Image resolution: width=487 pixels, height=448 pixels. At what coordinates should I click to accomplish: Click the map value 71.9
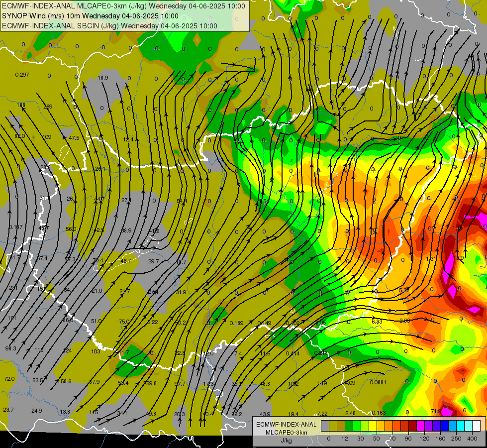tap(436, 411)
